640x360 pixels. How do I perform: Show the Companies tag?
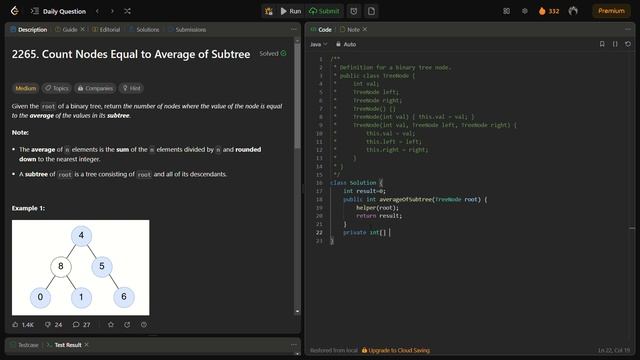click(95, 88)
